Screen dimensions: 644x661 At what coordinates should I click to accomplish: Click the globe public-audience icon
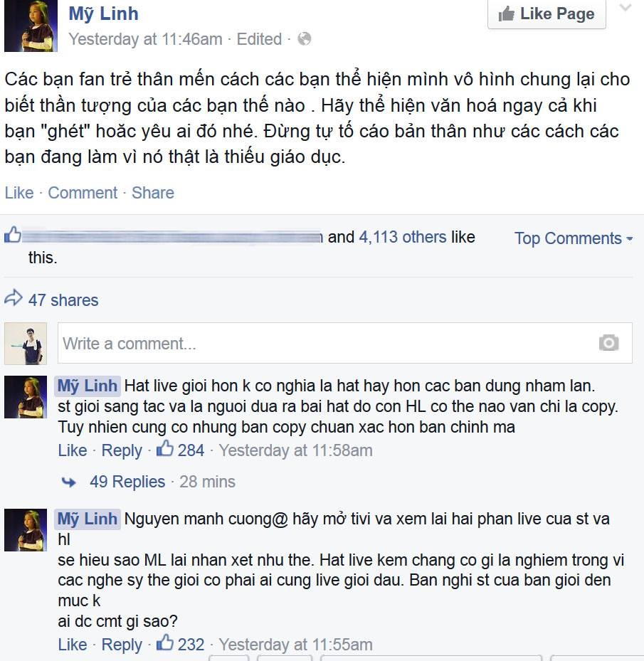pos(304,39)
